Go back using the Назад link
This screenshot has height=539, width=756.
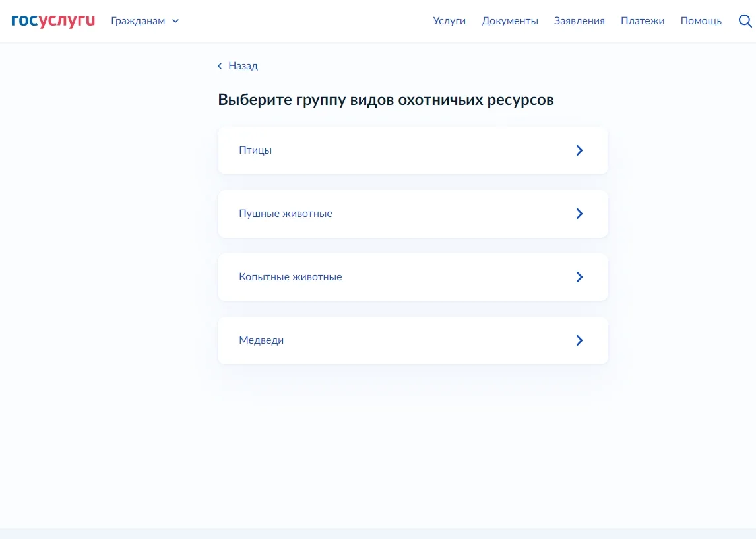pyautogui.click(x=243, y=66)
